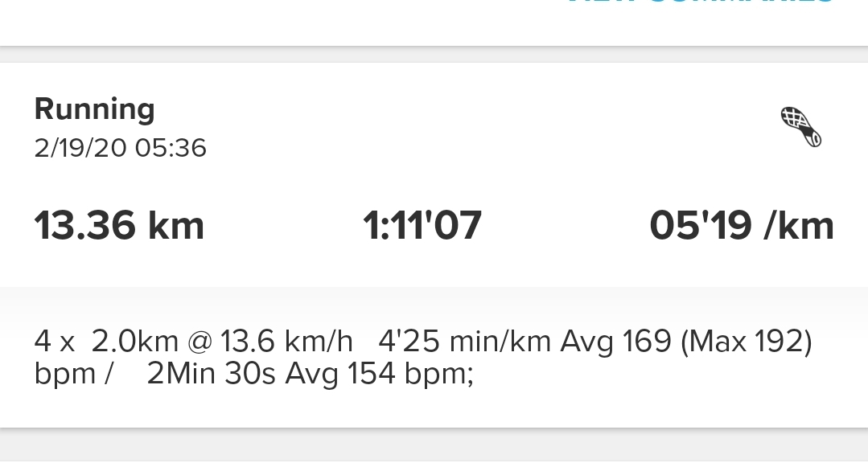This screenshot has height=467, width=868.
Task: Open the Running workout title
Action: 95,109
